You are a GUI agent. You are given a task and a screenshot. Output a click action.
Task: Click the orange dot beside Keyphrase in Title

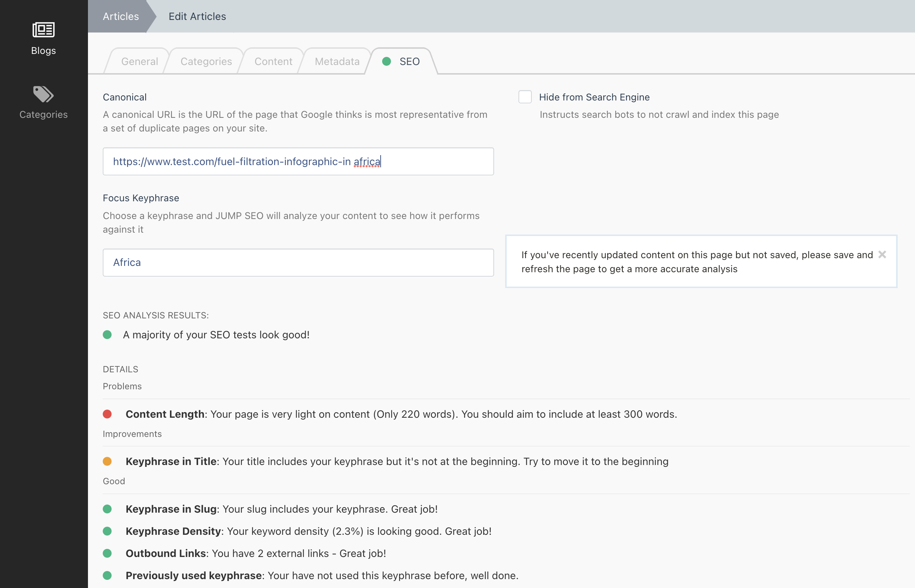(108, 461)
